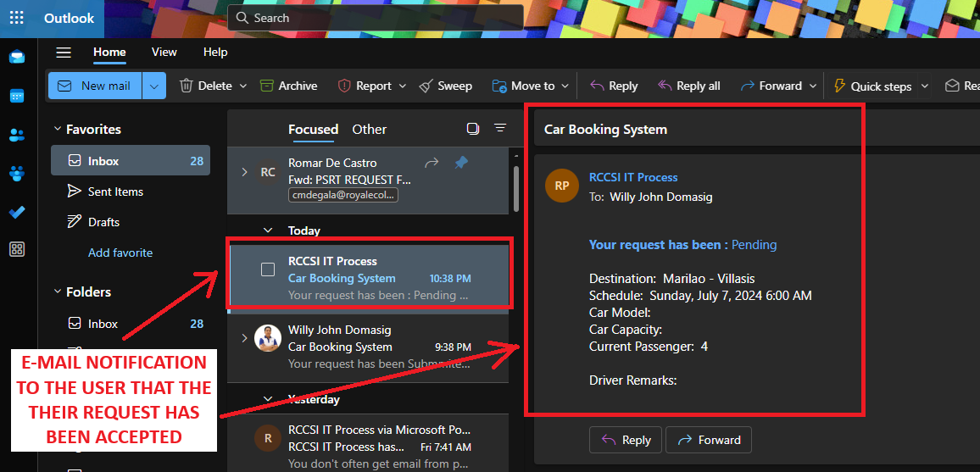Image resolution: width=980 pixels, height=472 pixels.
Task: Open Willy John Domasig 9:38 PM email
Action: tap(370, 348)
